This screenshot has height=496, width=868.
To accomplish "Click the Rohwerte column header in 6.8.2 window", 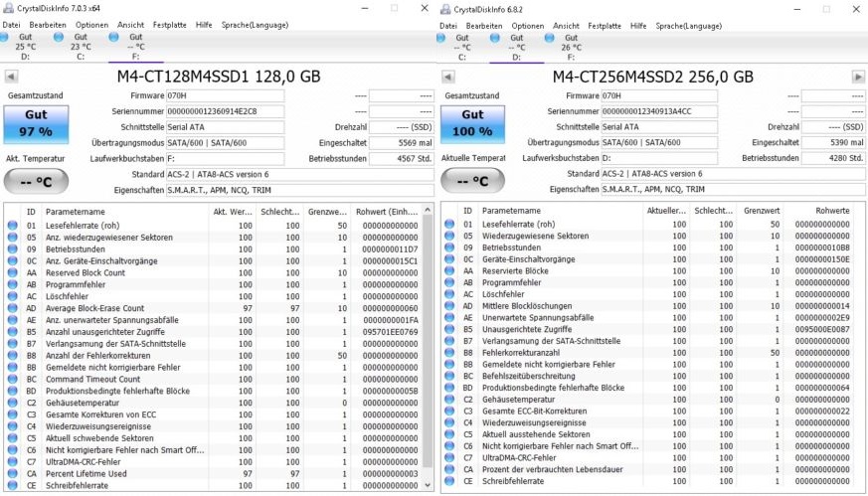I will (824, 211).
